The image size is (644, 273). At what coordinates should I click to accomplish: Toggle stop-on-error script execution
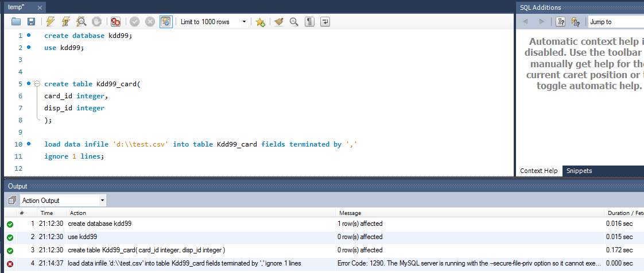point(115,22)
